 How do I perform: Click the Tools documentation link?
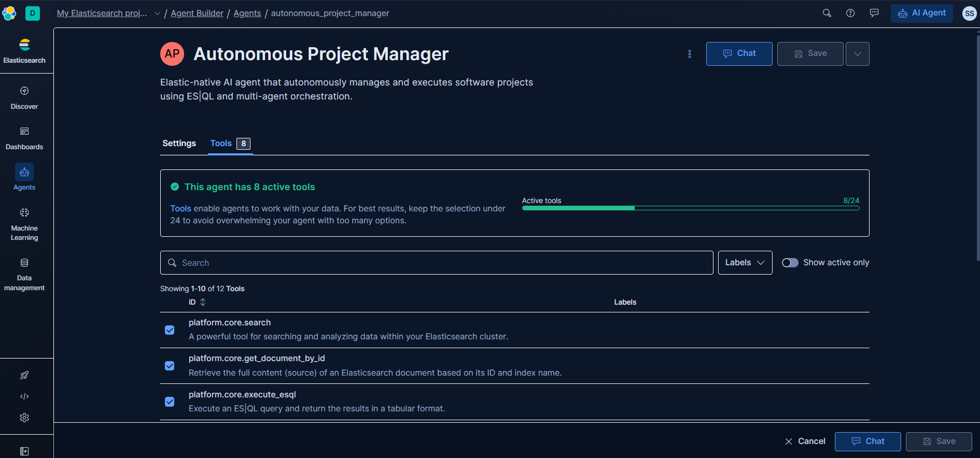(x=180, y=208)
